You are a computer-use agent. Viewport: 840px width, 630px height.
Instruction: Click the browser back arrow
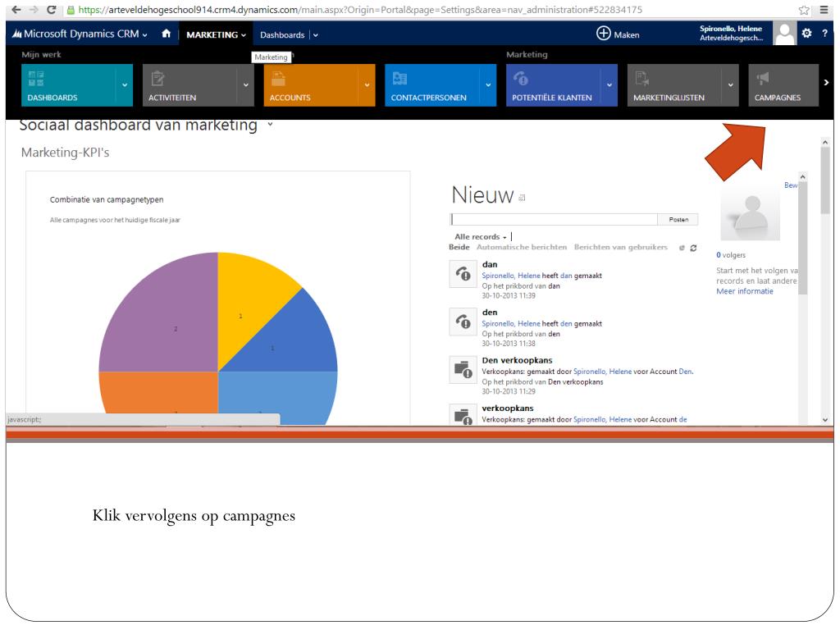pyautogui.click(x=16, y=10)
